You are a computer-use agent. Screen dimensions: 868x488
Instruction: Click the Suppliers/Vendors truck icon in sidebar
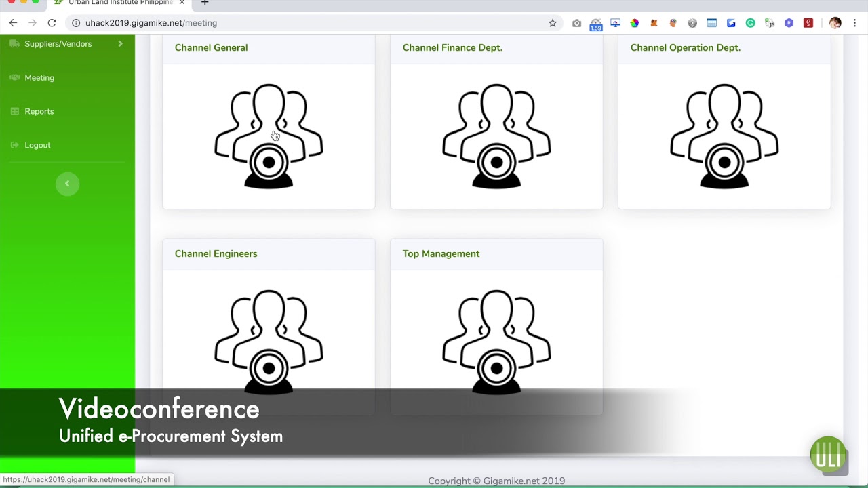(14, 43)
